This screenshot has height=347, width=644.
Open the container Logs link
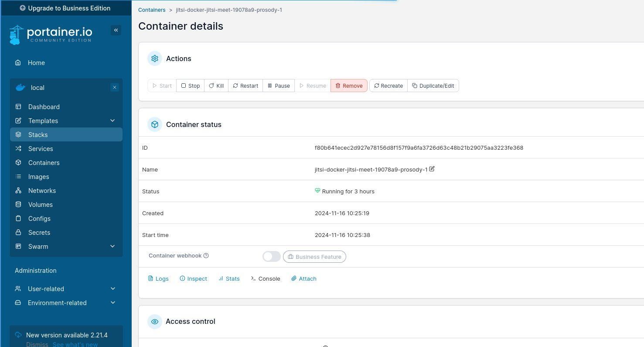[158, 279]
